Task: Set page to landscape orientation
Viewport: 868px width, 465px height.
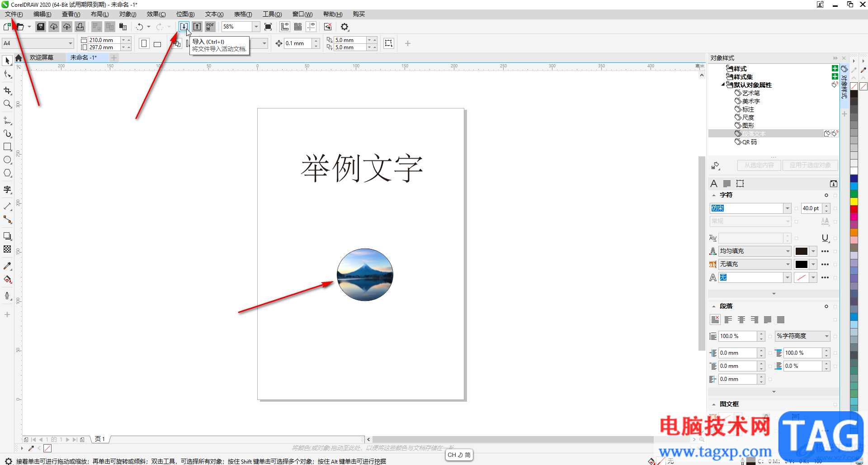Action: pos(157,44)
